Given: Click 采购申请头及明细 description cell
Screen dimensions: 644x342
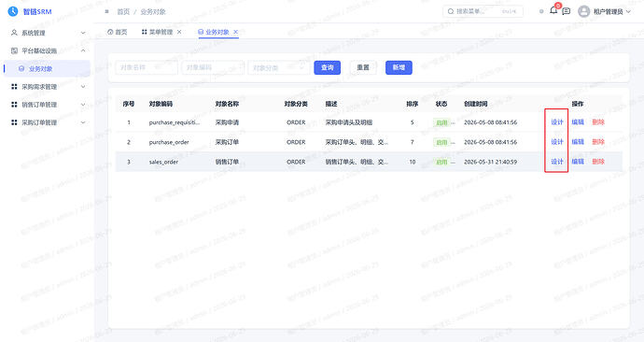Looking at the screenshot, I should coord(349,122).
